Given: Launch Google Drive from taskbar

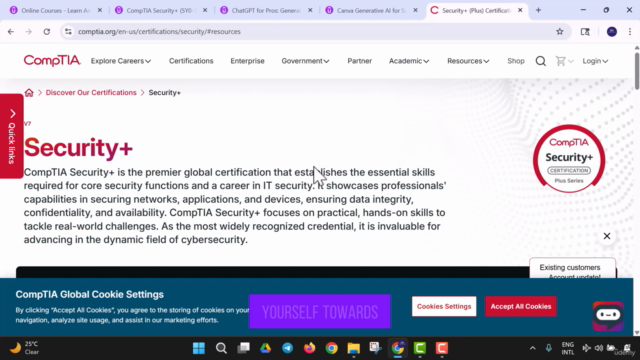Looking at the screenshot, I should tap(265, 348).
